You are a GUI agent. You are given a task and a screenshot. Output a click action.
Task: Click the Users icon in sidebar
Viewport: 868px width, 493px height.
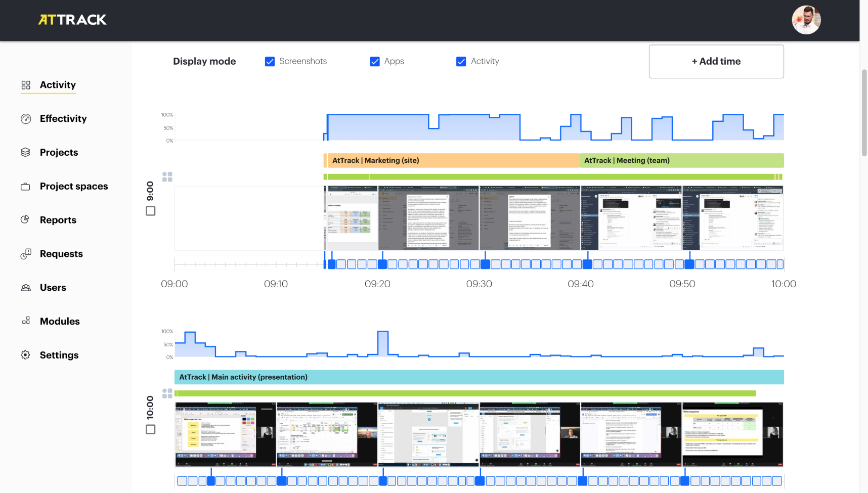(26, 288)
